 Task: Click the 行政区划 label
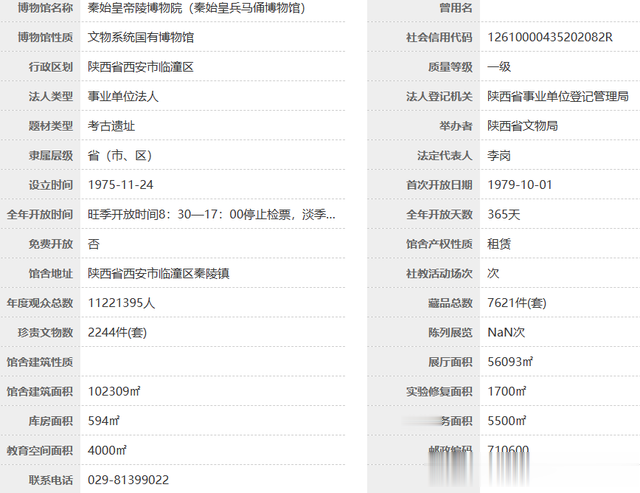click(51, 67)
